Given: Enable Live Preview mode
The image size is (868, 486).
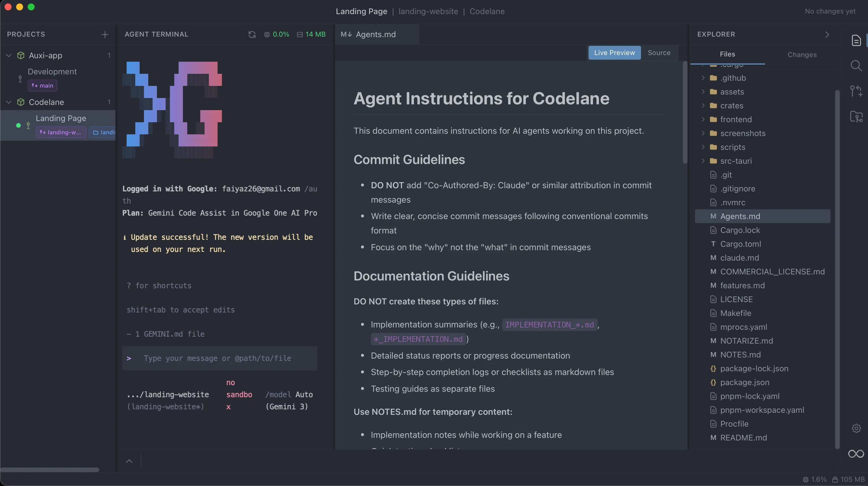Looking at the screenshot, I should 614,52.
